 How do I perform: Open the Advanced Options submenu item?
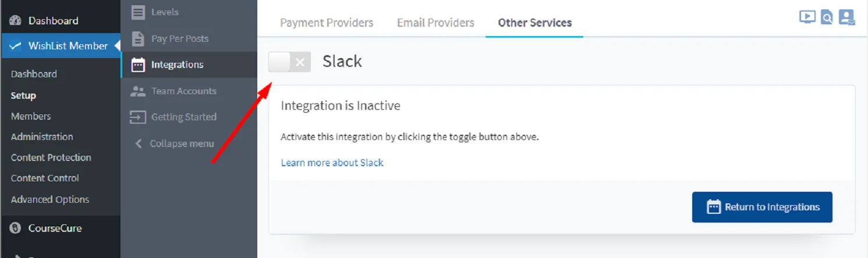tap(50, 199)
